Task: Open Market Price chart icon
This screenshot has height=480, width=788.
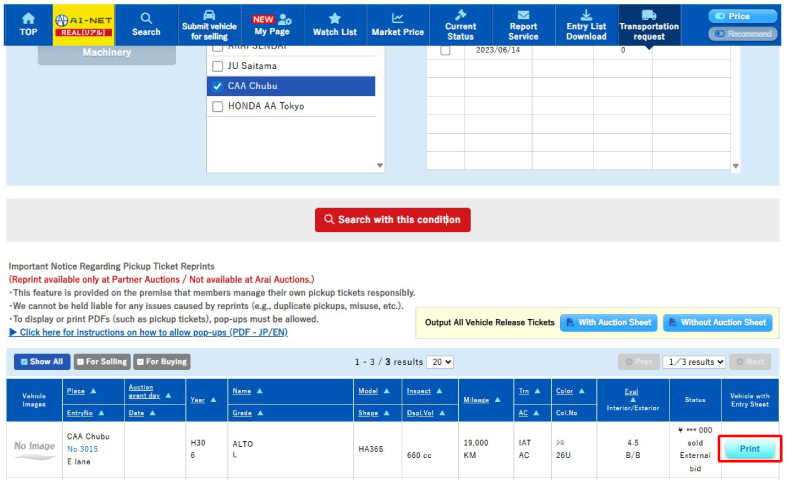Action: click(x=397, y=18)
